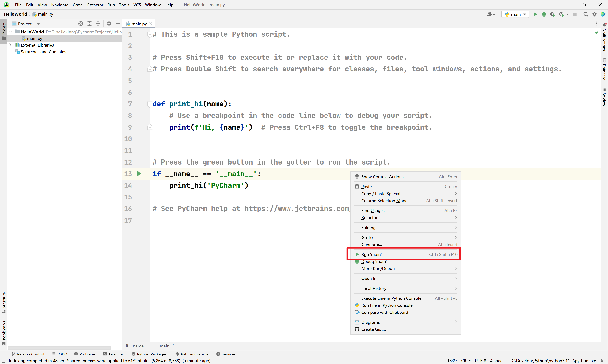Click the CRLF line separator indicator
This screenshot has width=608, height=364.
click(x=466, y=361)
